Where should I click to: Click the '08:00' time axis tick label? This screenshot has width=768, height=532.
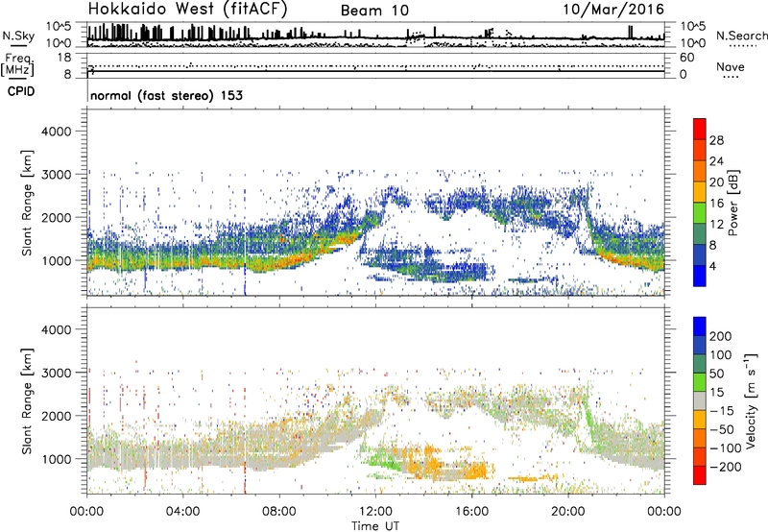[279, 512]
